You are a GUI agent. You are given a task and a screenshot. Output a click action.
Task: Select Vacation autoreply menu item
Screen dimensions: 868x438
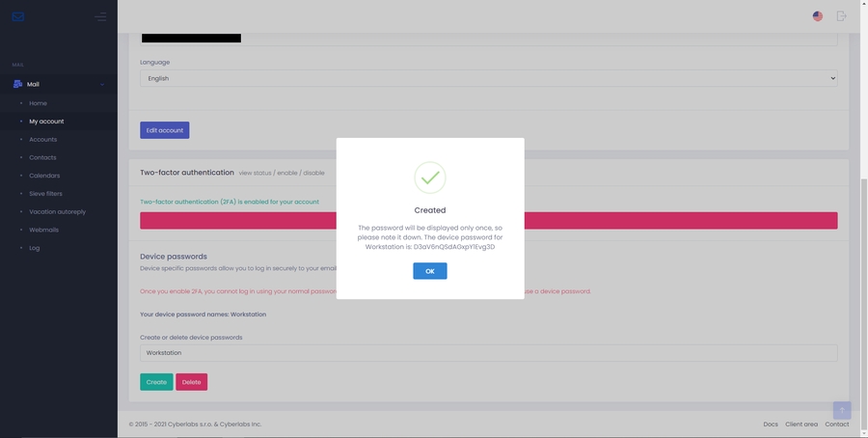(x=57, y=212)
